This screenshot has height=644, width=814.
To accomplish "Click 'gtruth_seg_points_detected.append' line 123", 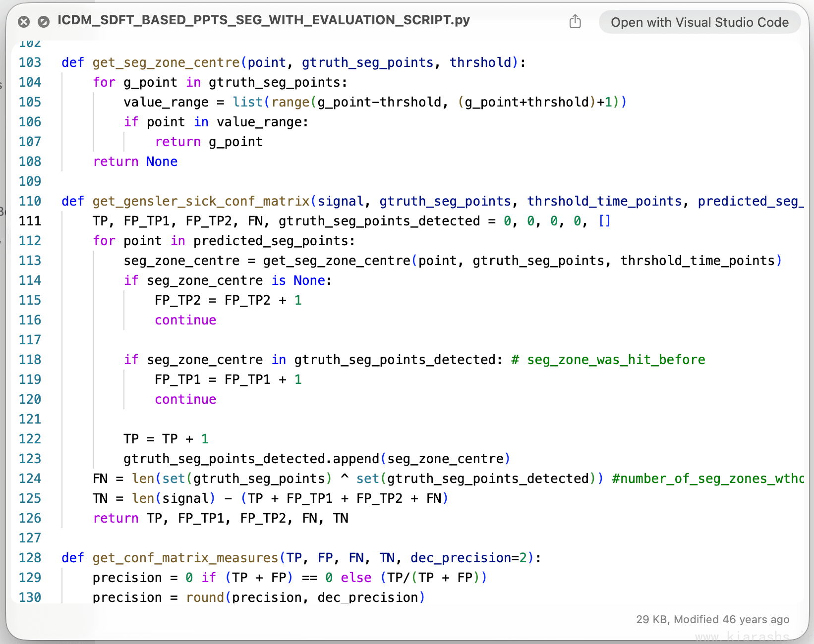I will 252,459.
